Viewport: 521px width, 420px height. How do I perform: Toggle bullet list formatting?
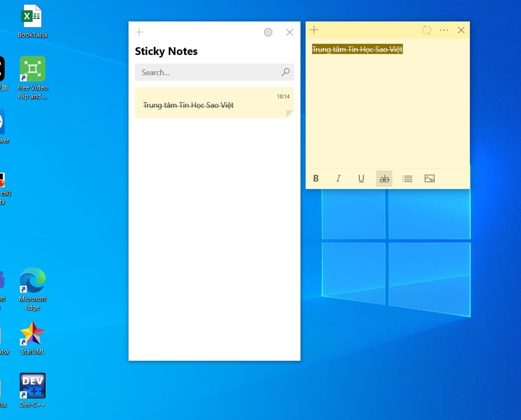tap(407, 179)
